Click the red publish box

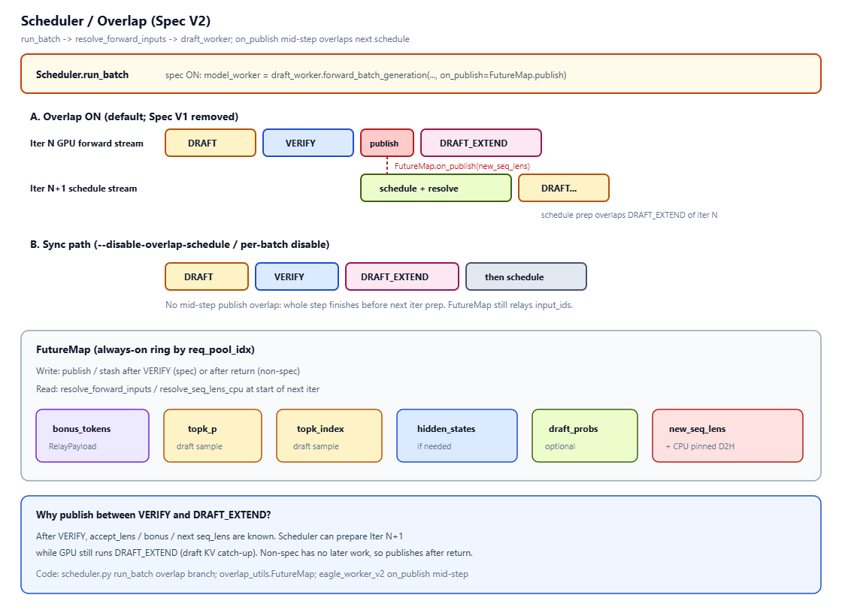point(387,143)
